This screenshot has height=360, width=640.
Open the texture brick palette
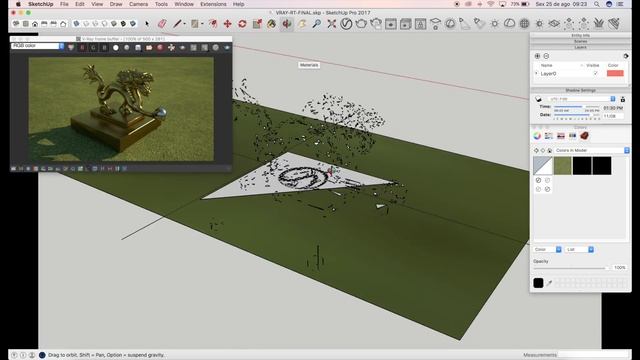[x=584, y=136]
